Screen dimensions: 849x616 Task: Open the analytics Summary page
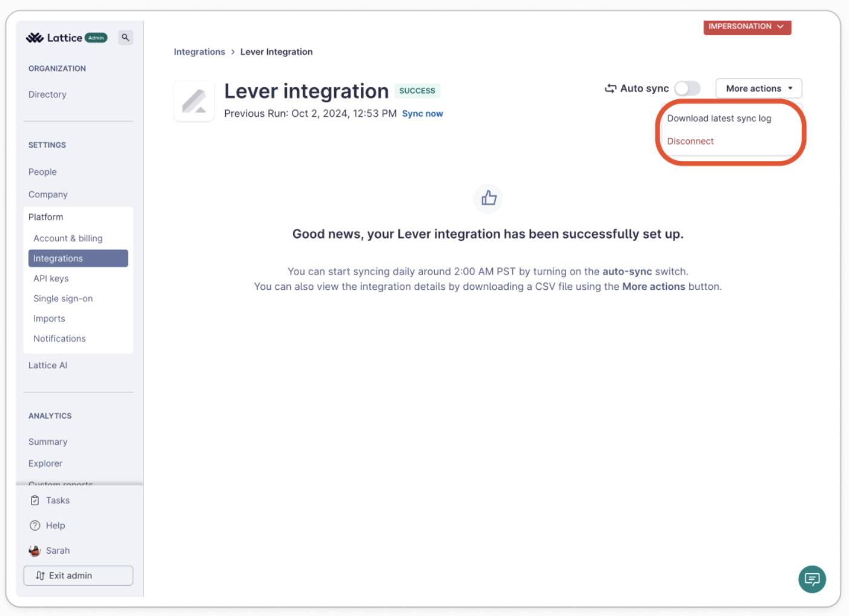[48, 442]
